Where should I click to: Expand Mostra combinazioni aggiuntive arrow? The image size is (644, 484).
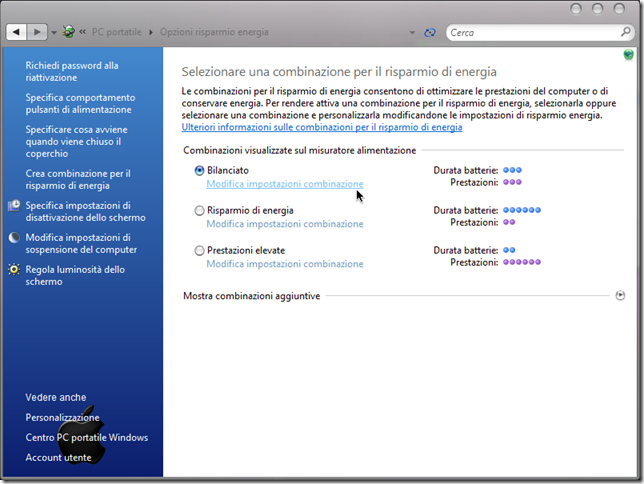620,295
